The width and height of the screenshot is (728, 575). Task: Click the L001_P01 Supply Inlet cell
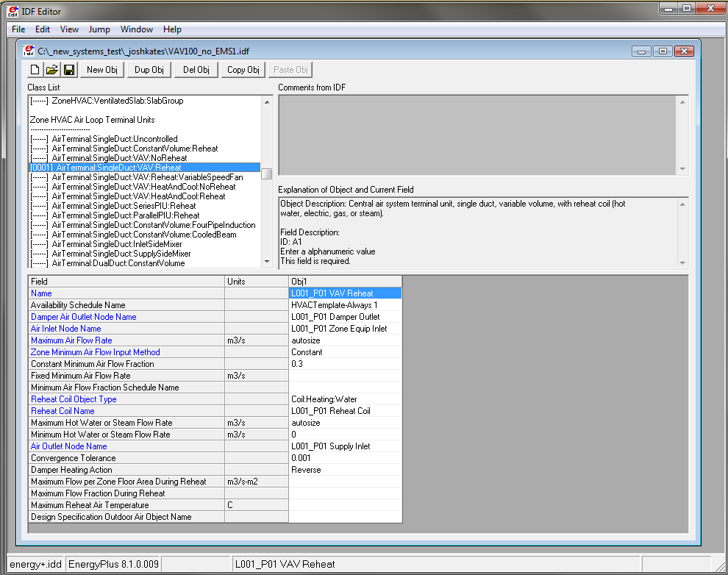(x=345, y=446)
